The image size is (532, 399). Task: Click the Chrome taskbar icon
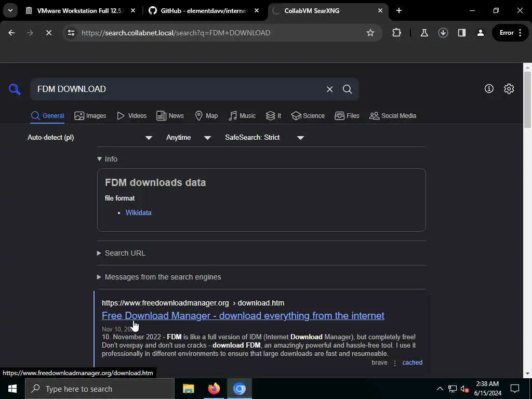pyautogui.click(x=239, y=389)
